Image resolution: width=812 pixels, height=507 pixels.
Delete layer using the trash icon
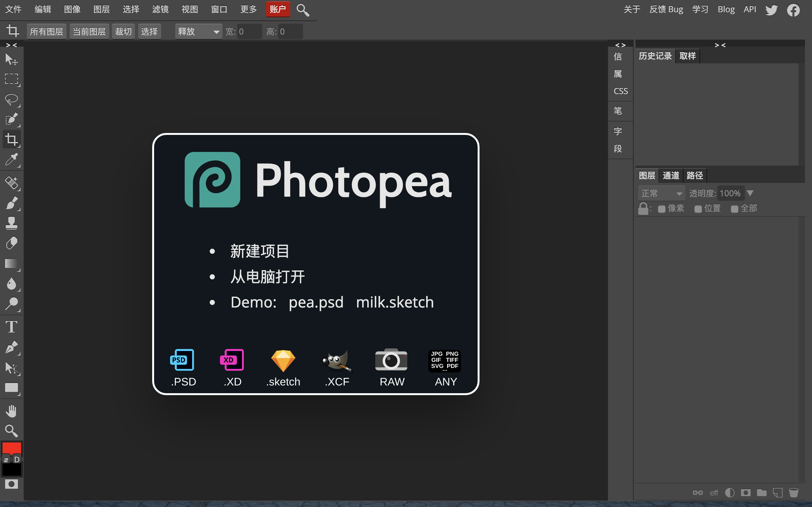click(793, 492)
